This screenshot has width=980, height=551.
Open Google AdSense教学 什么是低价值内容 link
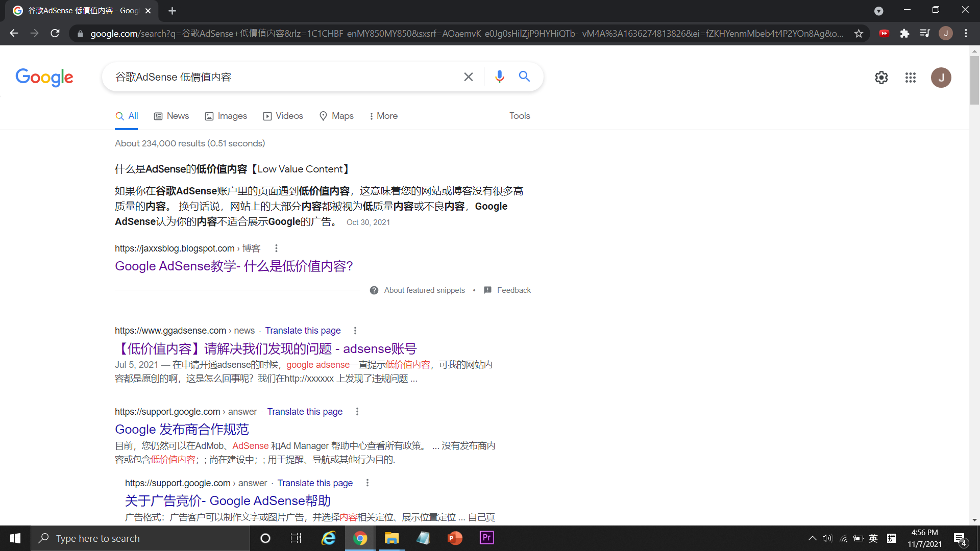234,266
